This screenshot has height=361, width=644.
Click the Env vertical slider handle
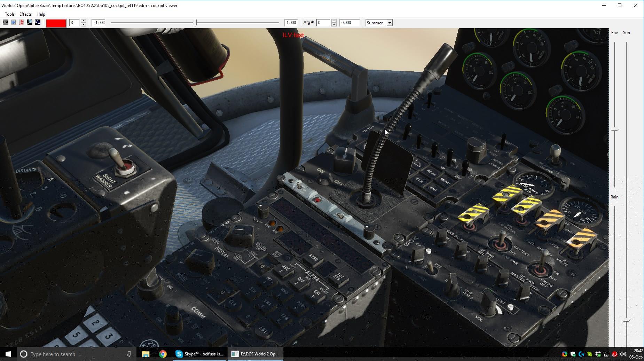coord(615,130)
